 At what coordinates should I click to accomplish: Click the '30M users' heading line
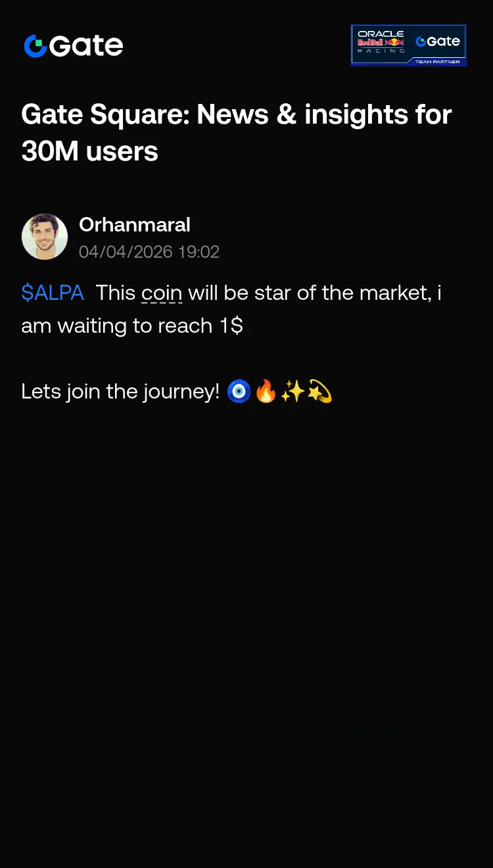[x=90, y=152]
